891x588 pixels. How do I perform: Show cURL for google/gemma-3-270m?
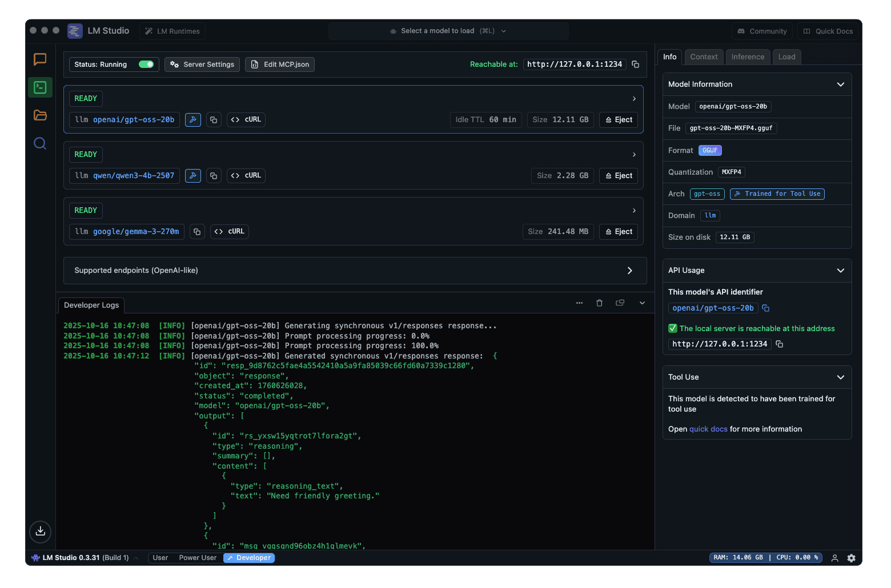tap(230, 232)
